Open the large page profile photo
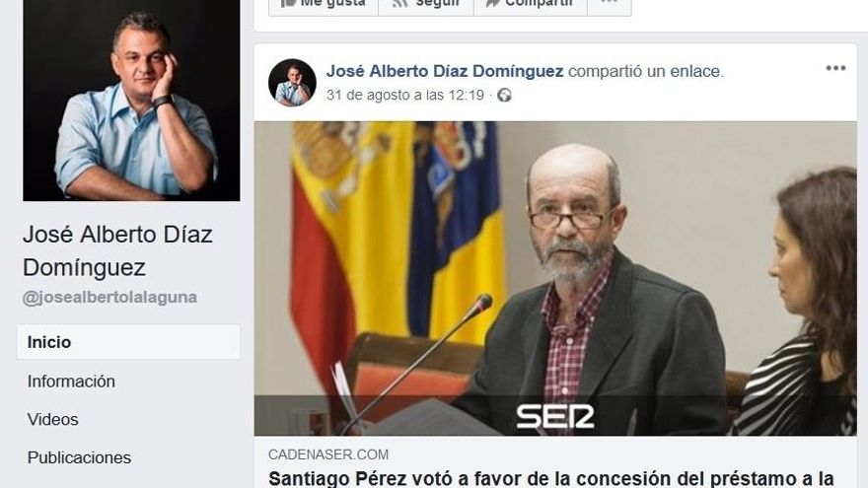This screenshot has height=488, width=868. click(x=131, y=101)
